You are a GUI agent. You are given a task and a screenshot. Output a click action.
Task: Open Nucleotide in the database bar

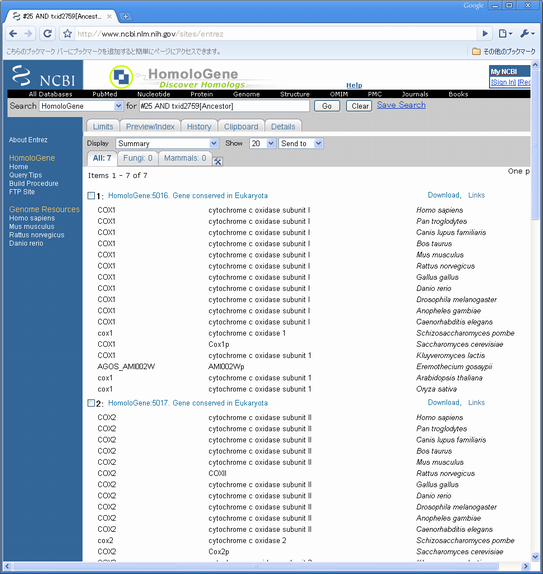[x=153, y=94]
